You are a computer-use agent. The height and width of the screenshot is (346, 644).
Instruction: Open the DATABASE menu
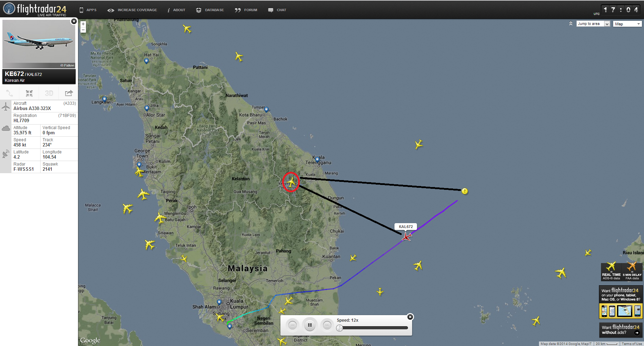pos(210,10)
